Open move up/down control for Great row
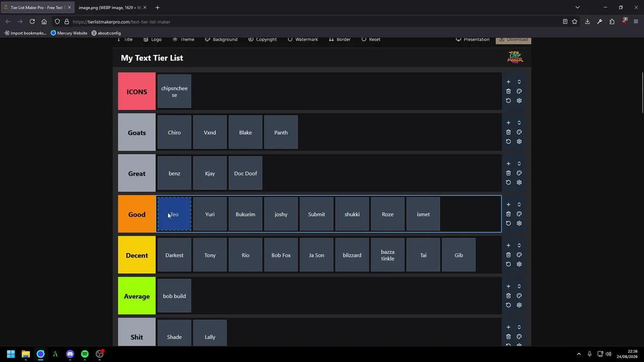Viewport: 644px width, 362px height. click(519, 163)
